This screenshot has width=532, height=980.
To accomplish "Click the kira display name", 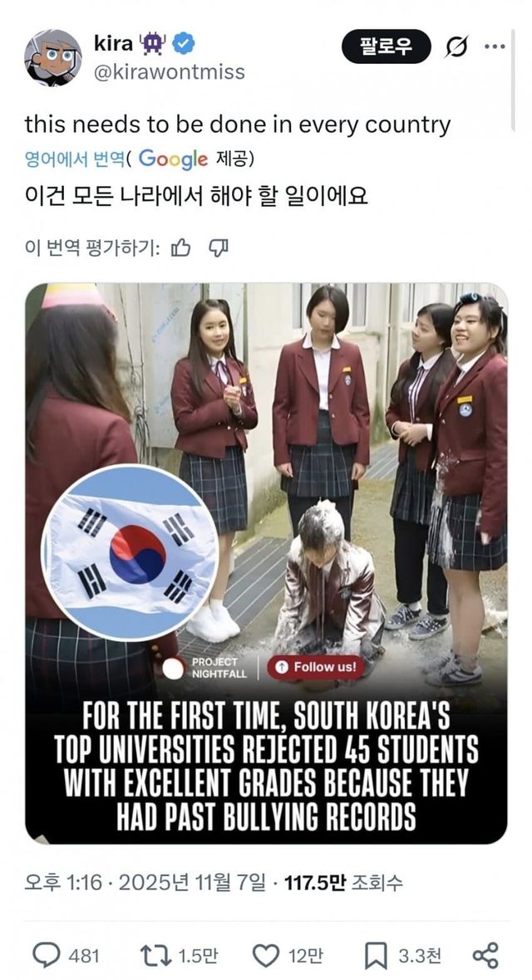I will 113,42.
